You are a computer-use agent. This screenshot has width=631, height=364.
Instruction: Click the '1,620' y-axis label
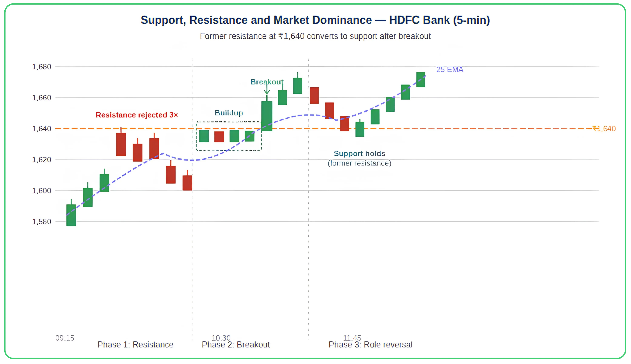42,160
